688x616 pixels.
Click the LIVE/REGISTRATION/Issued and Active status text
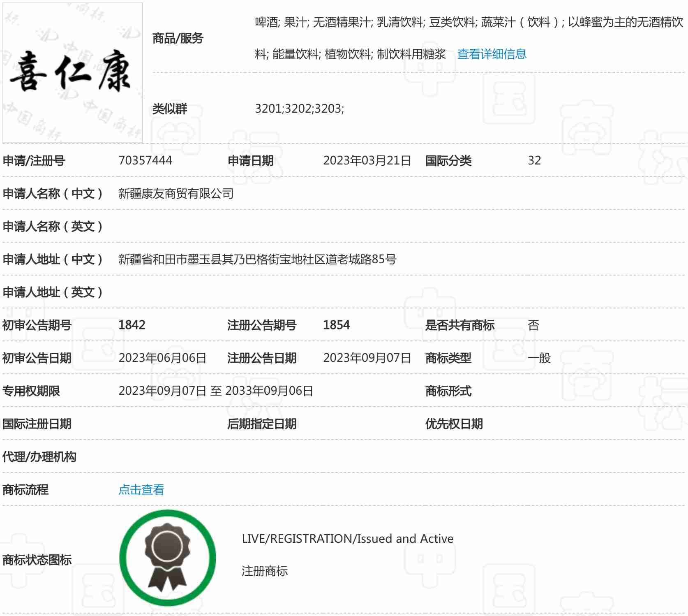(x=347, y=539)
